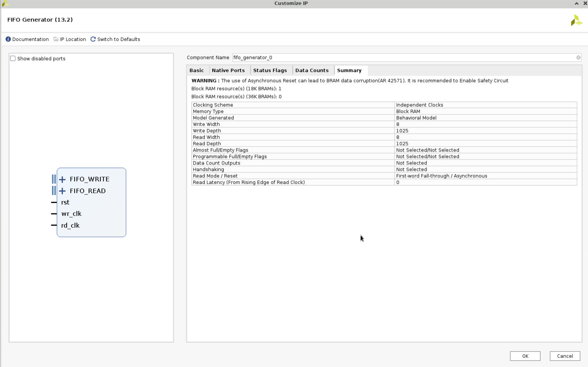Select the Status Flags tab
Screen dimensions: 588x367
pos(270,70)
